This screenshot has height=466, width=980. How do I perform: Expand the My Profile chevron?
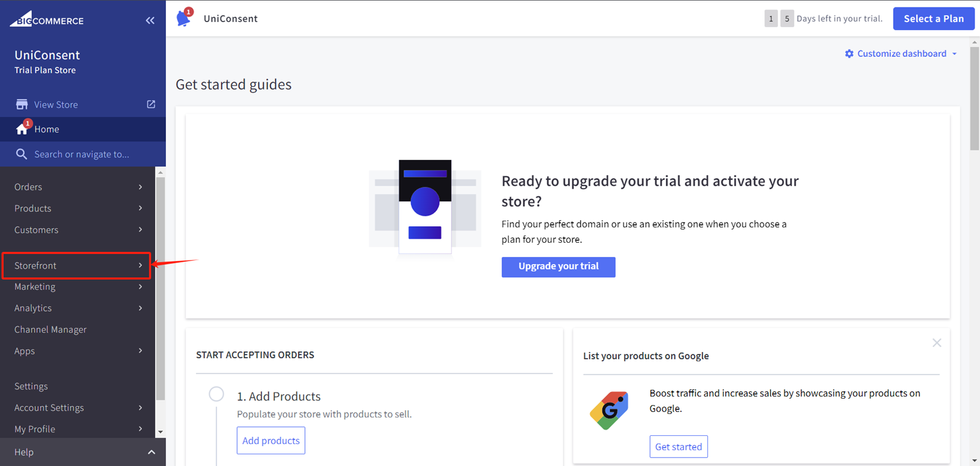coord(140,429)
